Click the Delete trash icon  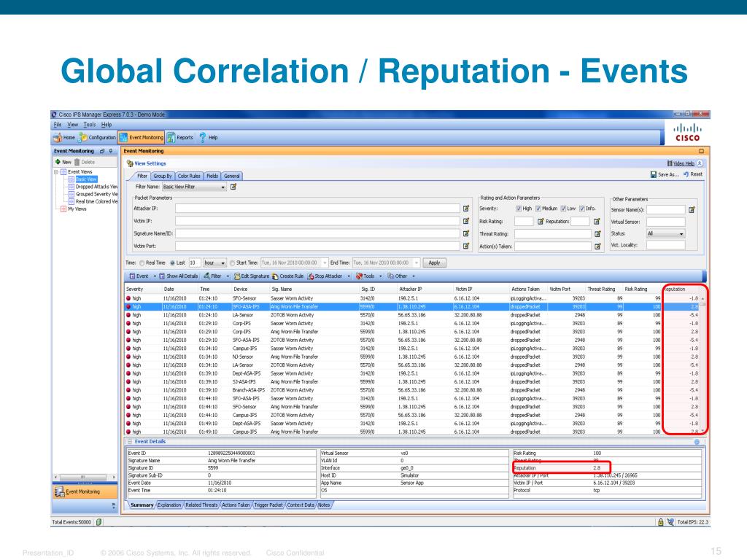tap(77, 162)
